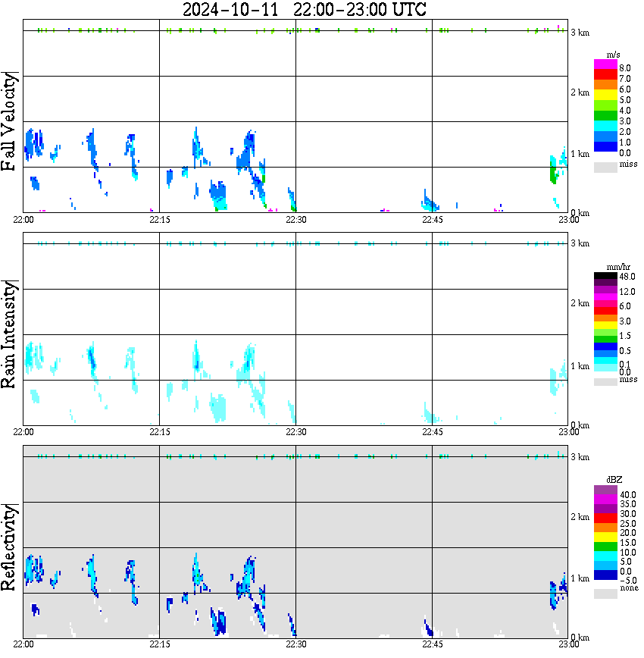The height and width of the screenshot is (658, 644).
Task: Click the '3 km' label of Fall Velocity panel
Action: coord(580,33)
